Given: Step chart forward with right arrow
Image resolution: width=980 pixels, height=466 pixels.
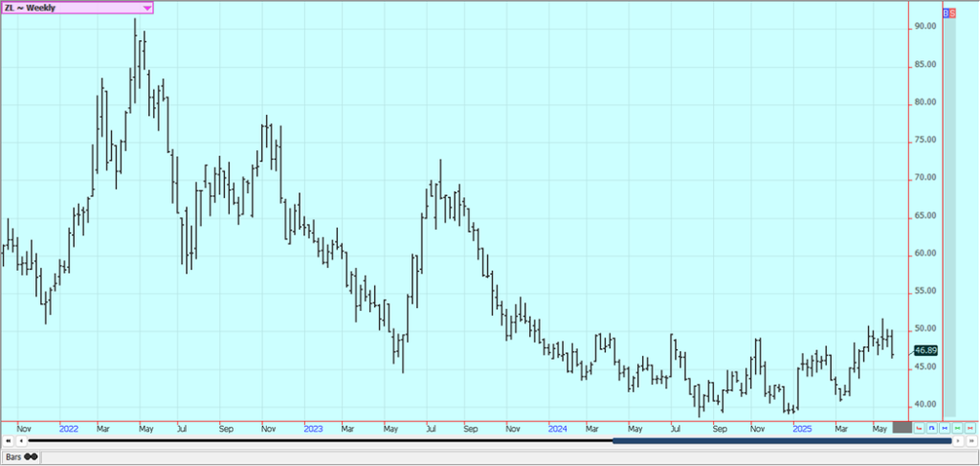Looking at the screenshot, I should pos(958,440).
